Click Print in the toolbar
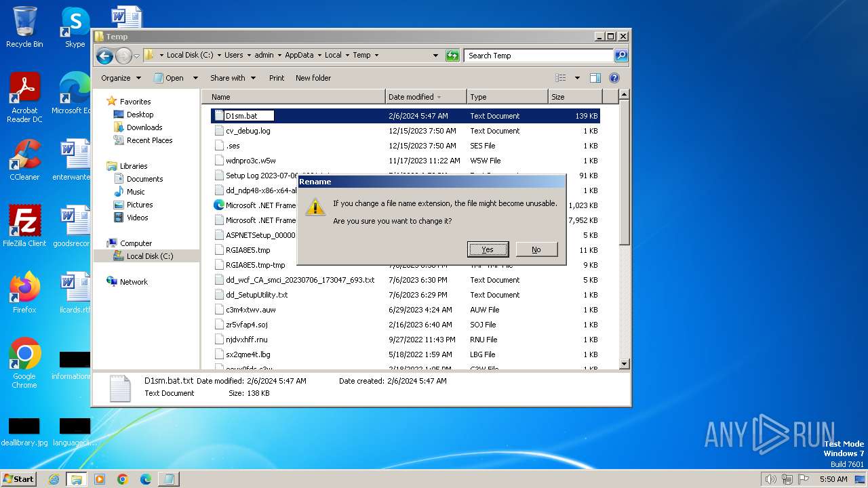This screenshot has height=488, width=868. pyautogui.click(x=277, y=78)
